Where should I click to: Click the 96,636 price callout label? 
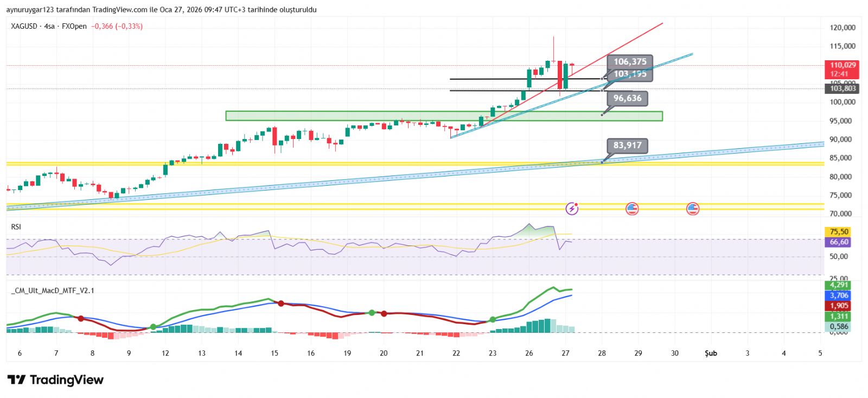[627, 98]
